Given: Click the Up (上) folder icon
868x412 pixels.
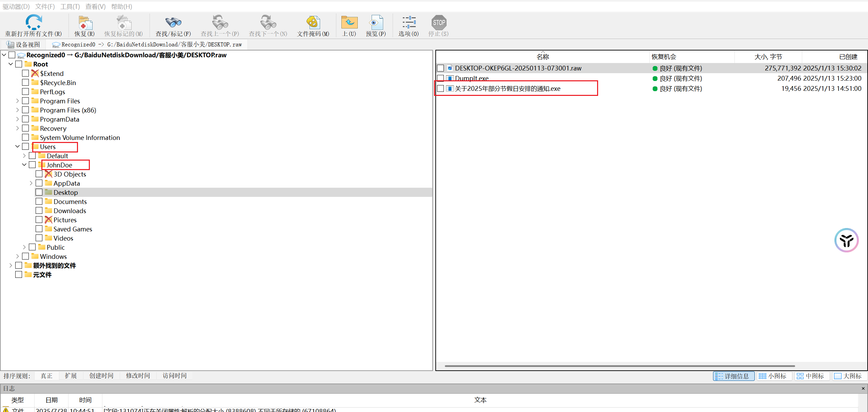Looking at the screenshot, I should pyautogui.click(x=349, y=22).
